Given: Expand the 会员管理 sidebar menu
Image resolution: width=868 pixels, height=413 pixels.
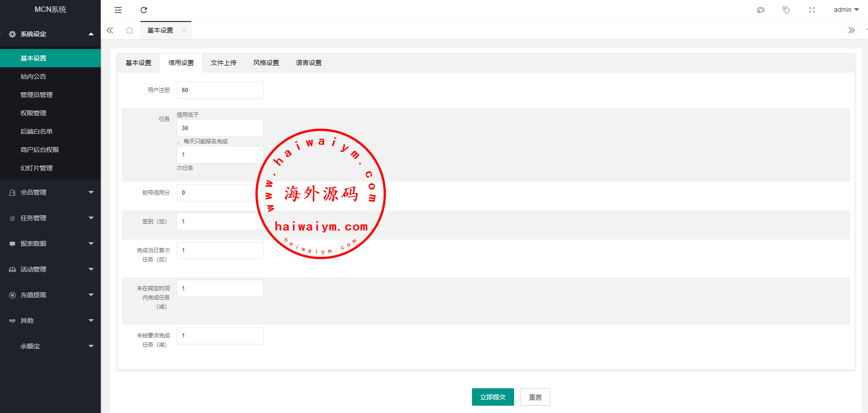Looking at the screenshot, I should click(x=50, y=192).
